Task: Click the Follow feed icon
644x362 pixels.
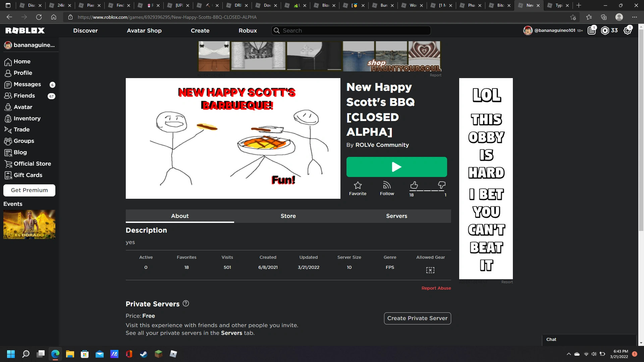Action: tap(387, 185)
